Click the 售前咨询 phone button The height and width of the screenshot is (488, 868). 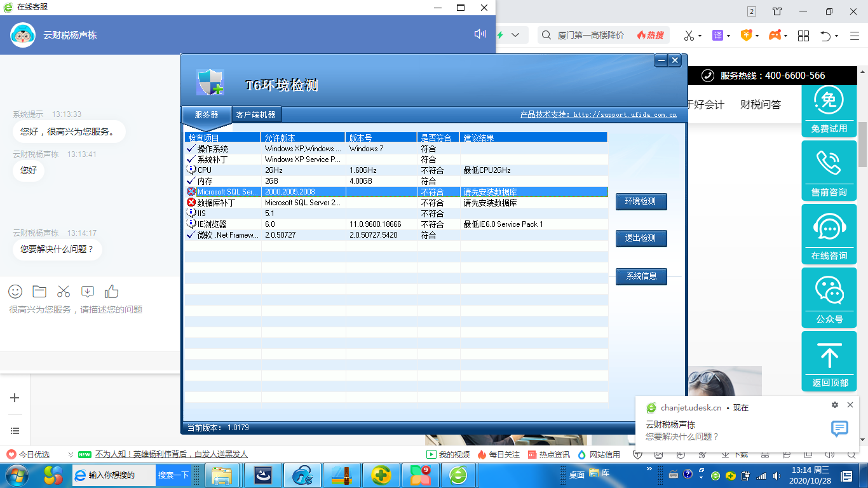[x=829, y=170]
